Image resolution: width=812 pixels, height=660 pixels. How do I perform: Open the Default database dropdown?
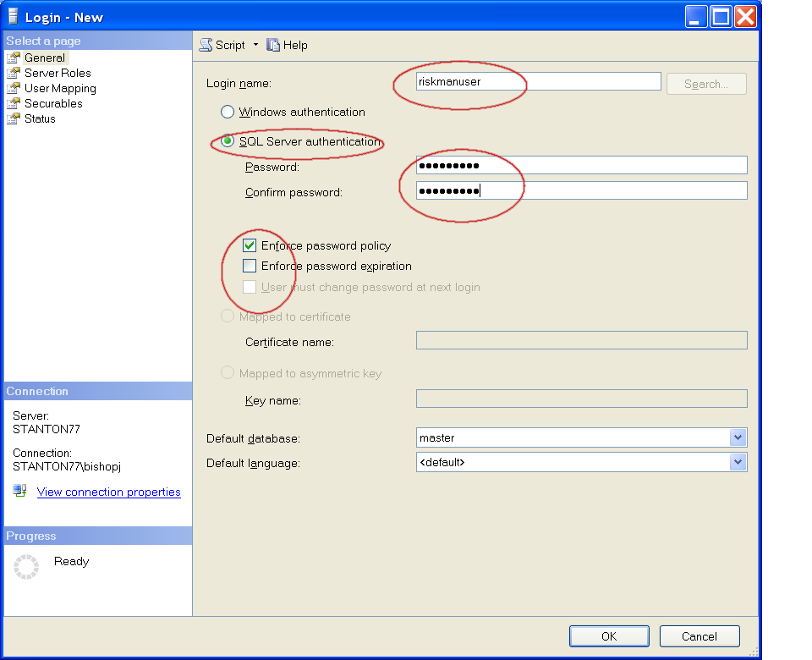(738, 437)
